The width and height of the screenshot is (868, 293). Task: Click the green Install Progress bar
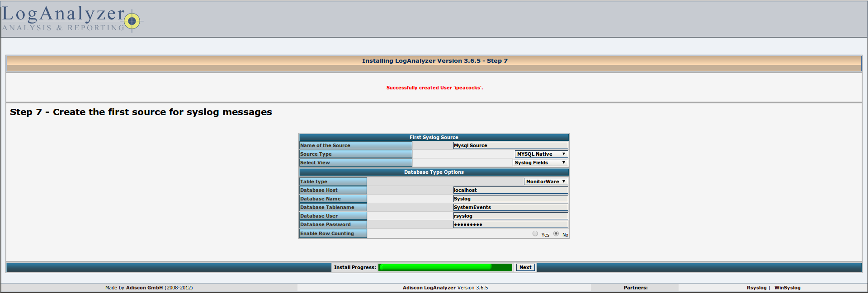click(445, 267)
